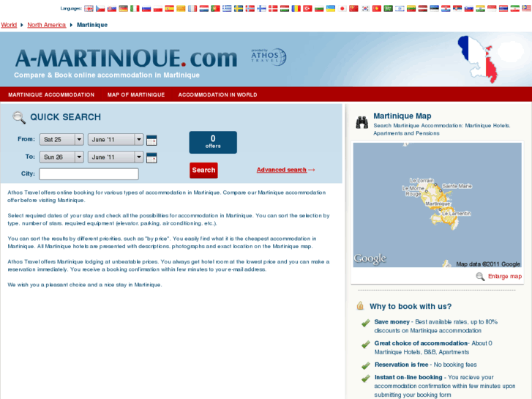Screen dimensions: 532x399
Task: Choose the Japanese flag language
Action: 342,9
